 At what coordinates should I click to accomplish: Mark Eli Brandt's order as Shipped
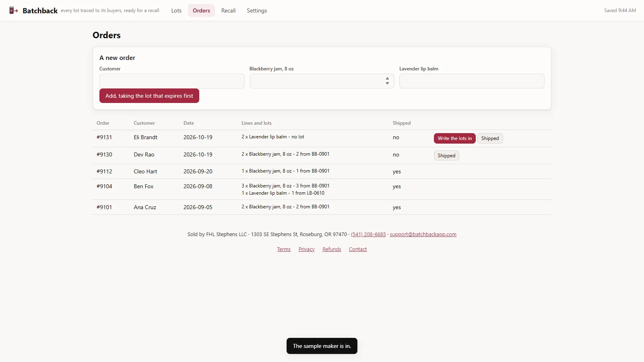[x=490, y=138]
